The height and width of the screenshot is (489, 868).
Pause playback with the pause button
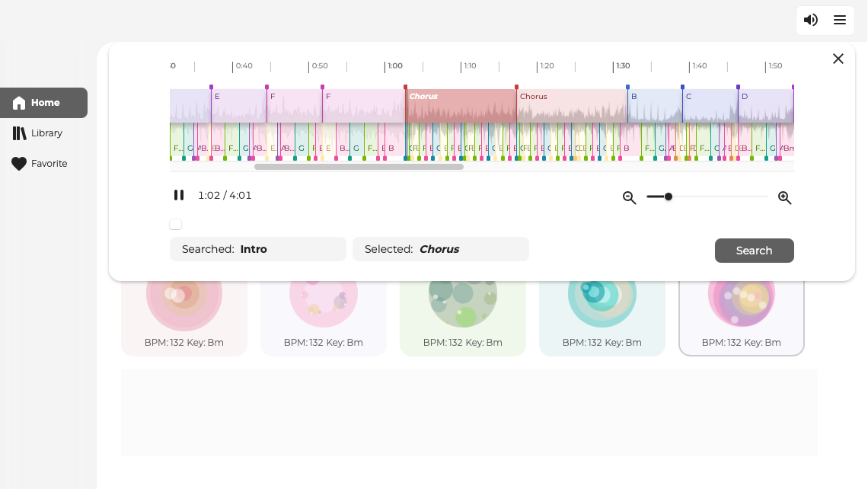179,195
